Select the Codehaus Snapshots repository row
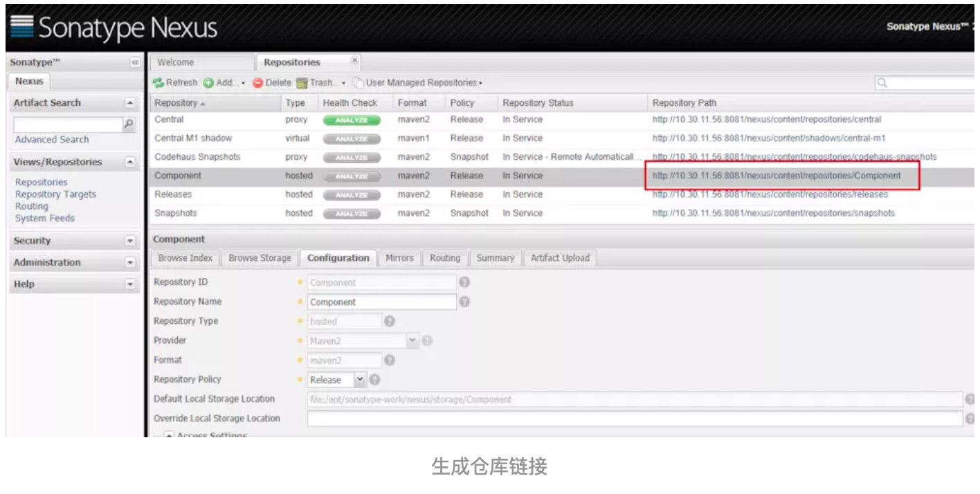 [x=562, y=157]
